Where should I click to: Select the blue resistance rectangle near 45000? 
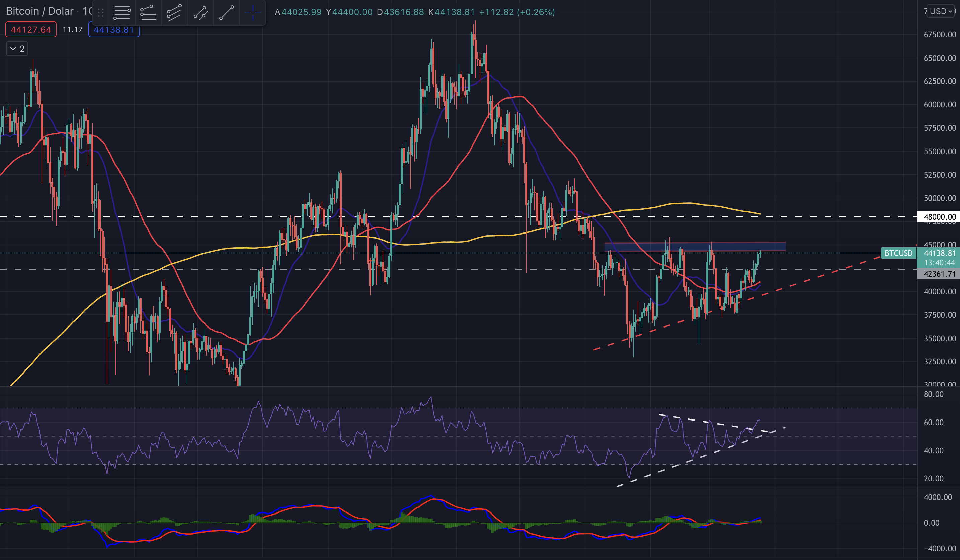pyautogui.click(x=695, y=247)
